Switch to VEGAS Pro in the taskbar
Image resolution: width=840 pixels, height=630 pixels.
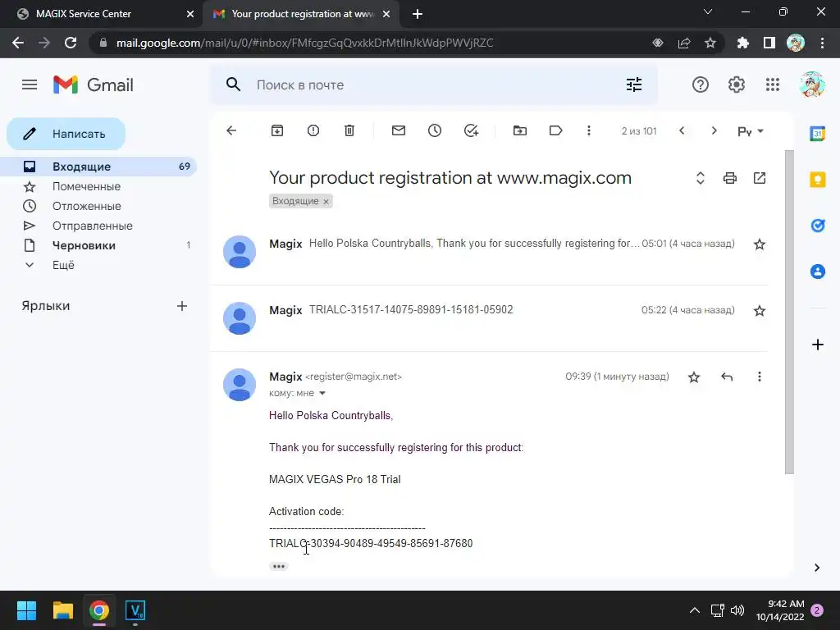click(135, 610)
